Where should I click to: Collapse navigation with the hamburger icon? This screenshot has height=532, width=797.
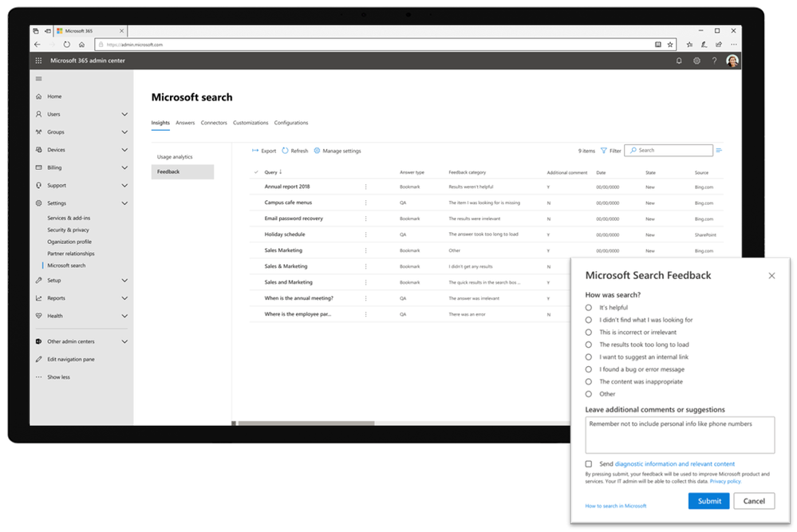38,79
